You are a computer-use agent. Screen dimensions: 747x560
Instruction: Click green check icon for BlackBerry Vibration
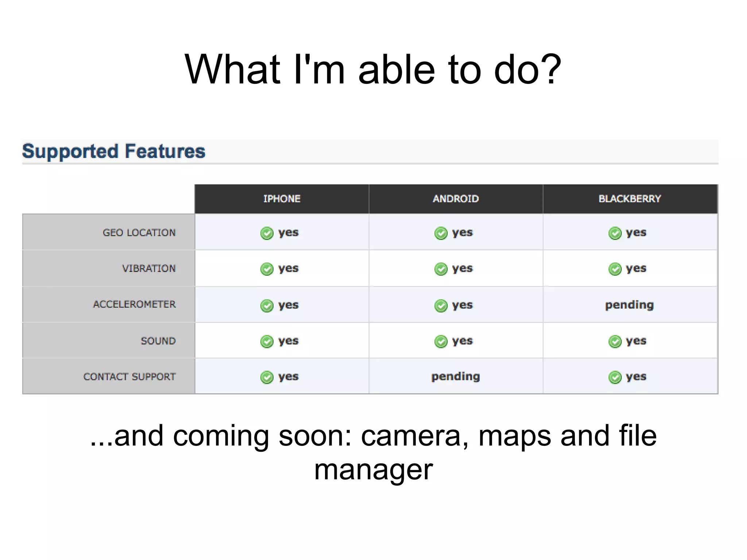point(615,269)
